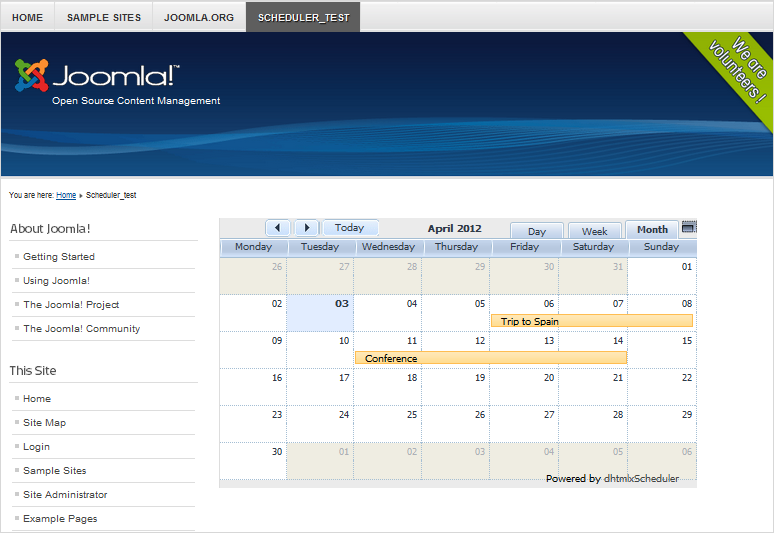Open the Example Pages link

(60, 519)
